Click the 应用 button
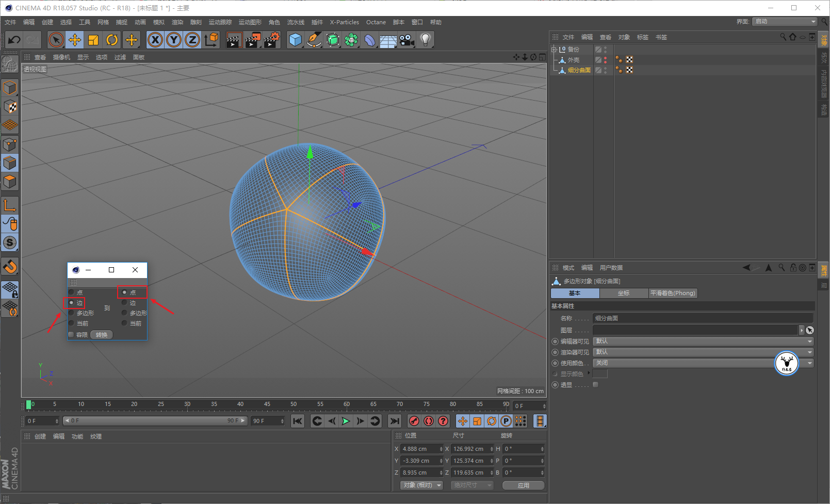Viewport: 830px width, 504px height. click(524, 485)
